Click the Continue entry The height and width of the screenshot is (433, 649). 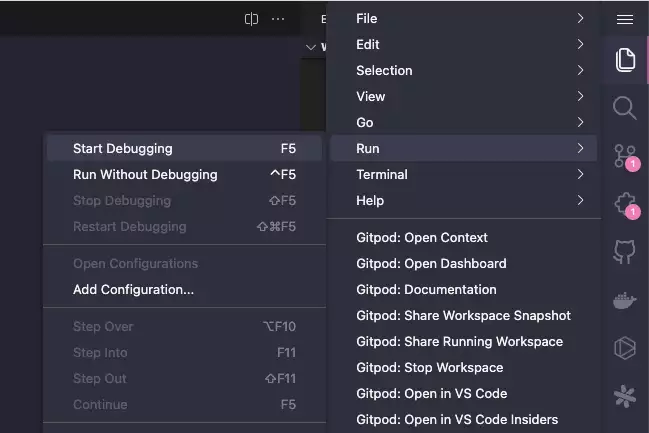[x=184, y=404]
